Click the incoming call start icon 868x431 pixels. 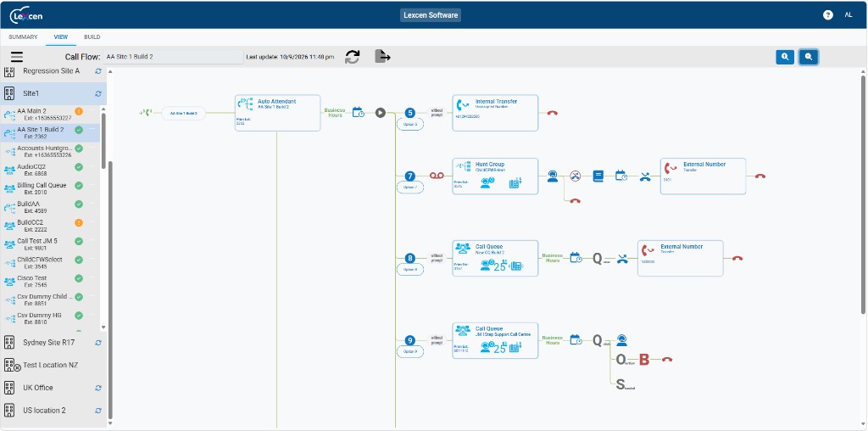pos(146,113)
